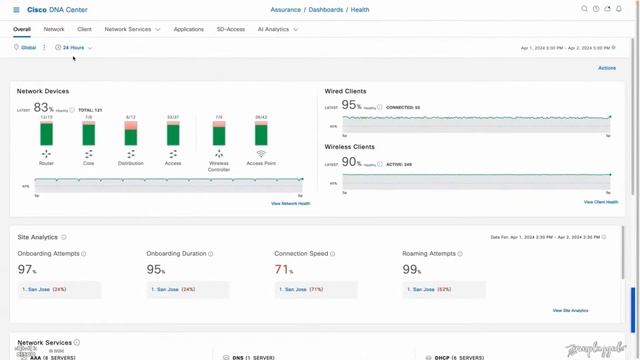Expand the AI Analytics tab dropdown
This screenshot has width=640, height=360.
click(x=296, y=29)
